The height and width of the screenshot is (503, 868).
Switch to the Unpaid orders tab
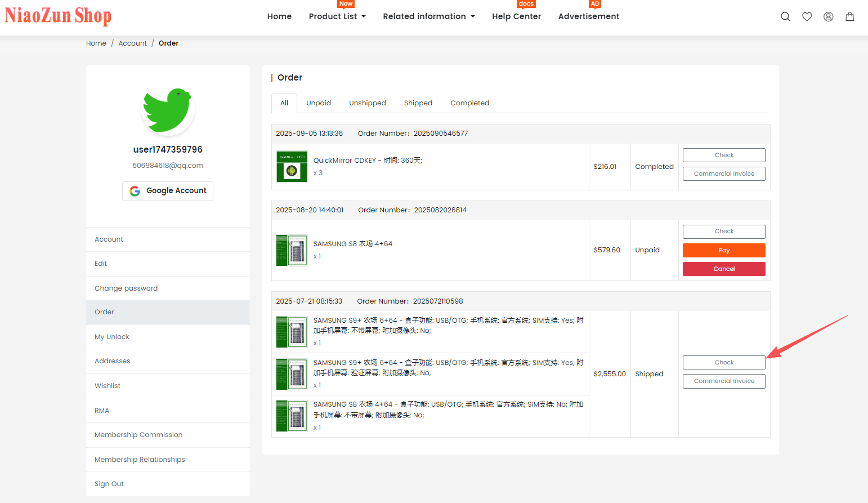click(x=319, y=103)
